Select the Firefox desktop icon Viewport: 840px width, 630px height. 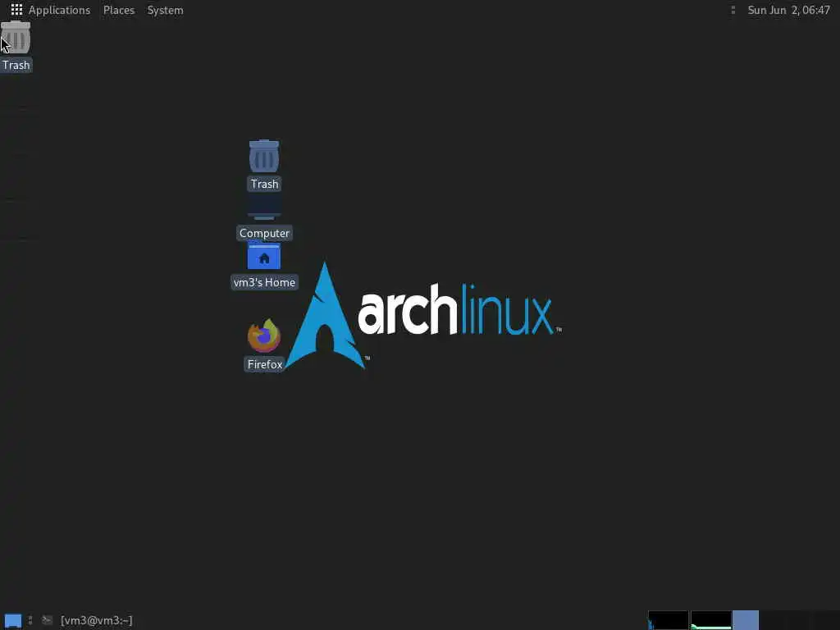[x=264, y=336]
